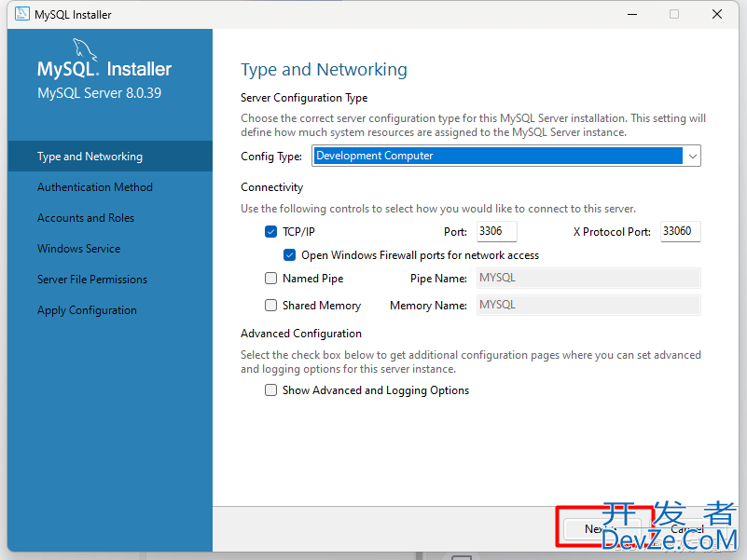Check Show Advanced and Logging Options

(x=270, y=390)
